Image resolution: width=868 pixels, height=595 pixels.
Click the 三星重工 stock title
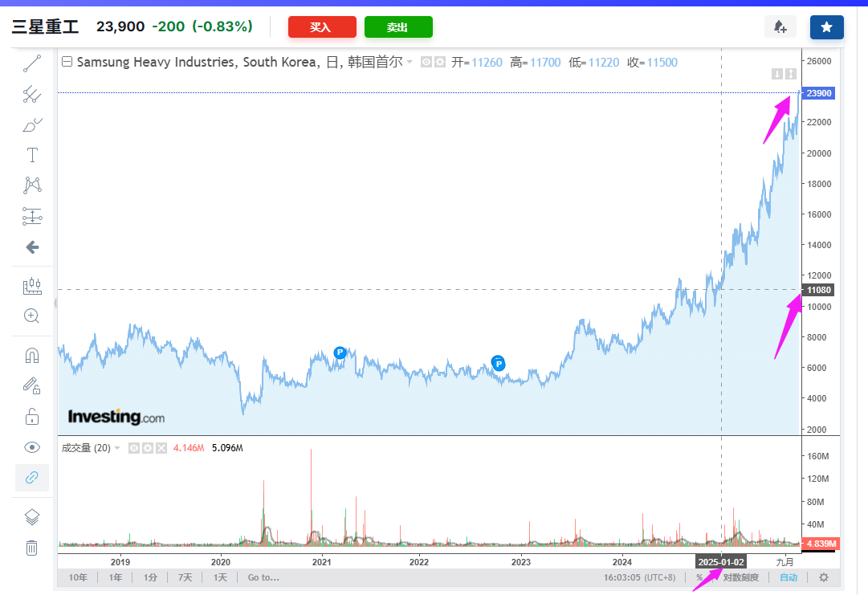tap(46, 26)
